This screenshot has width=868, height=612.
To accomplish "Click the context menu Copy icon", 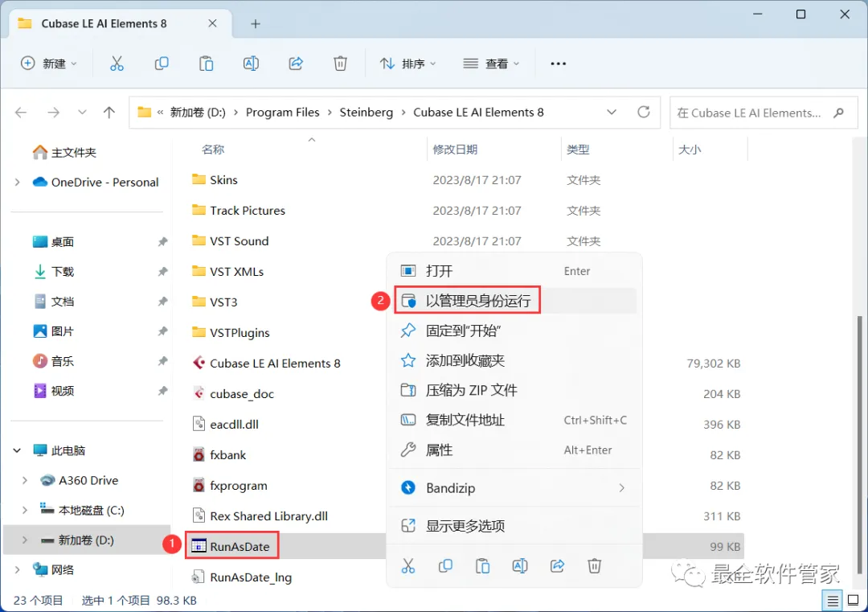I will [x=445, y=566].
